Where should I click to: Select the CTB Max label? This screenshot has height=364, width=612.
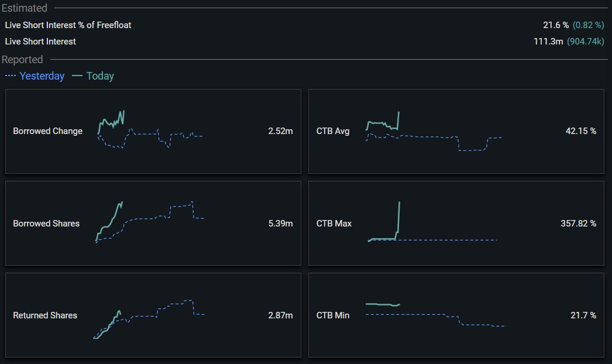(x=333, y=224)
